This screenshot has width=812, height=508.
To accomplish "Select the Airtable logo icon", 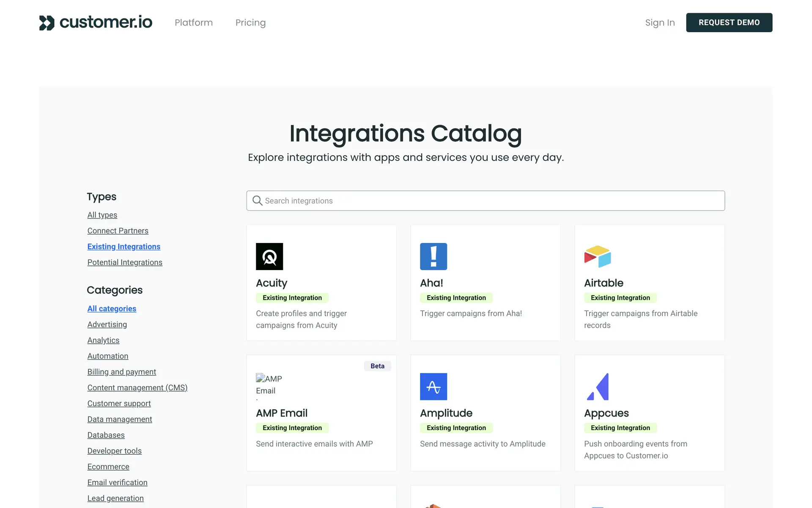I will point(598,257).
